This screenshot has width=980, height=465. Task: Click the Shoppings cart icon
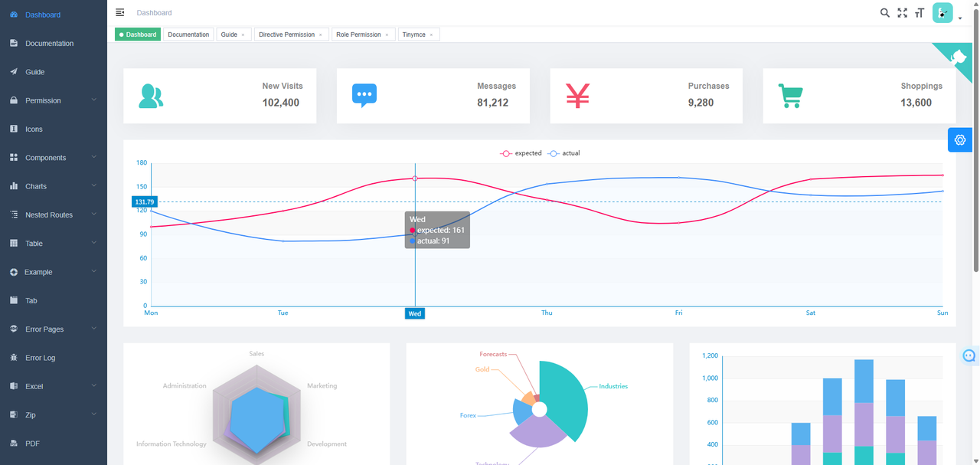(790, 96)
